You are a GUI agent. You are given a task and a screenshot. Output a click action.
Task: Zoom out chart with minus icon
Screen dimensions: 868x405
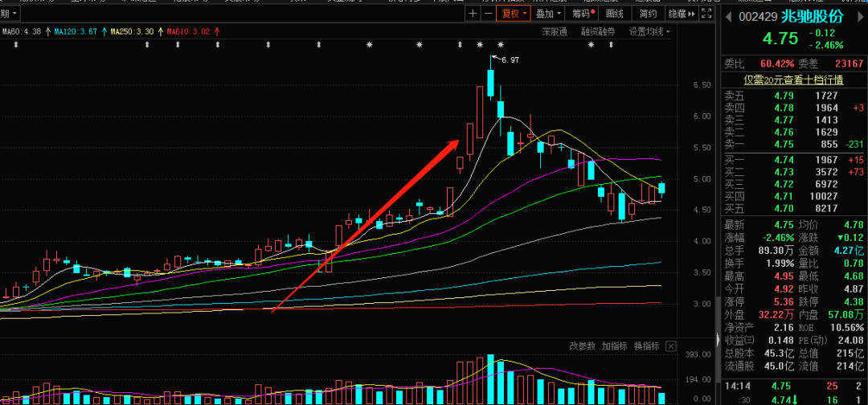click(488, 14)
